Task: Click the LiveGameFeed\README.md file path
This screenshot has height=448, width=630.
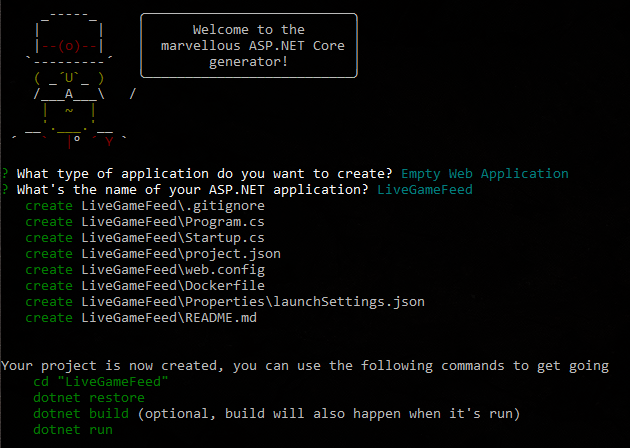Action: [x=158, y=318]
